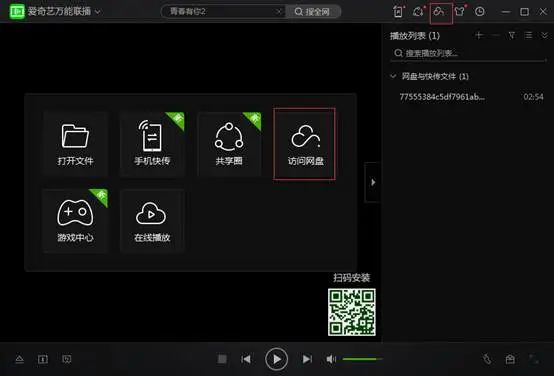
Task: Go to the previous track
Action: [246, 359]
